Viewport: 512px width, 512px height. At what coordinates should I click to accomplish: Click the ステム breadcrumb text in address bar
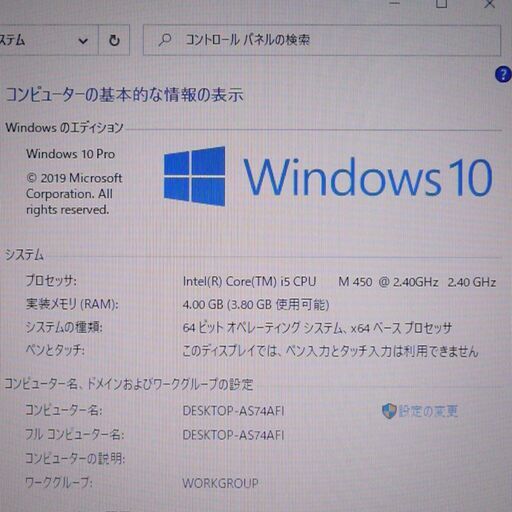[12, 40]
